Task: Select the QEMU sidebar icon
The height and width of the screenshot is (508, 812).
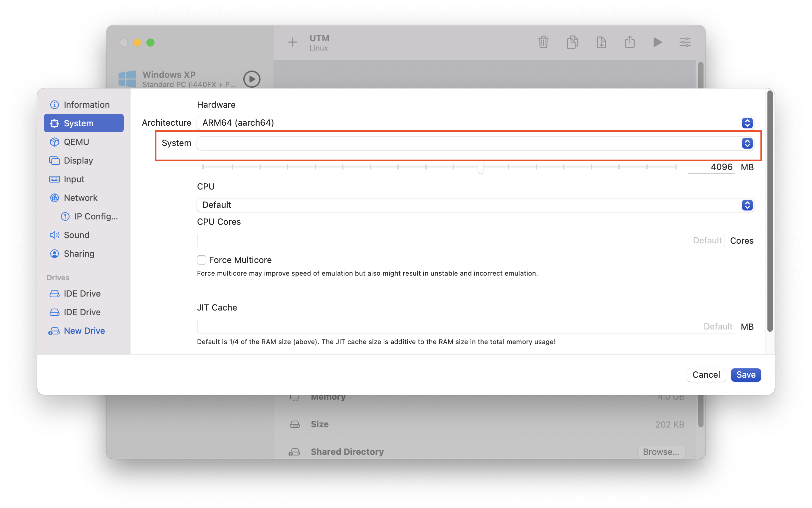Action: point(55,142)
